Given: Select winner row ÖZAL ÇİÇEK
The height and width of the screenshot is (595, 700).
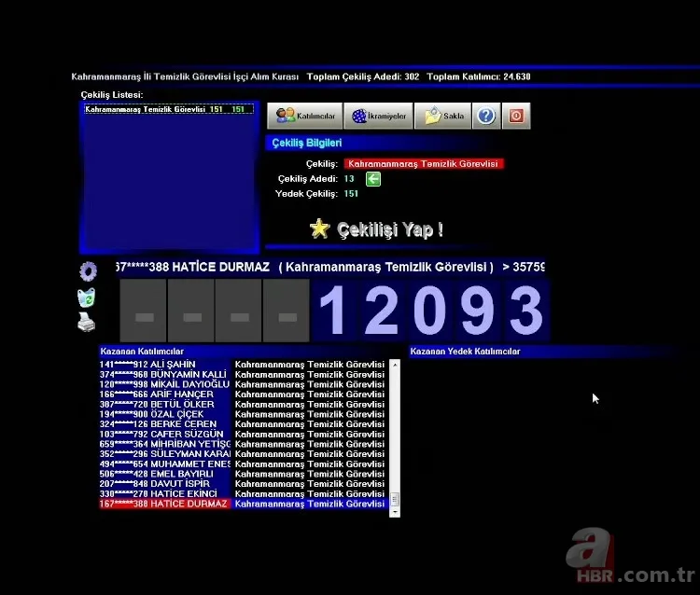Looking at the screenshot, I should tap(244, 414).
